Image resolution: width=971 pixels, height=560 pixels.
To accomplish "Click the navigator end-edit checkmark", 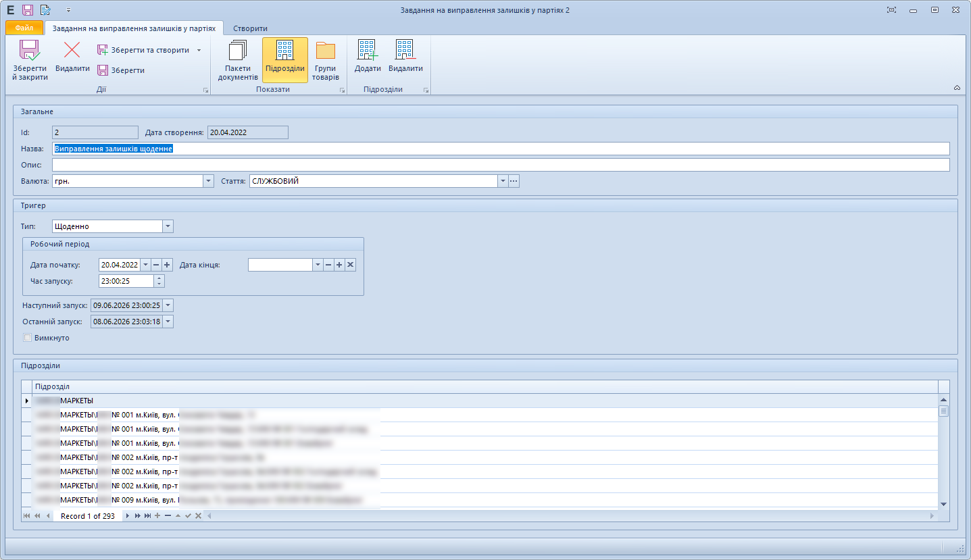I will click(188, 516).
